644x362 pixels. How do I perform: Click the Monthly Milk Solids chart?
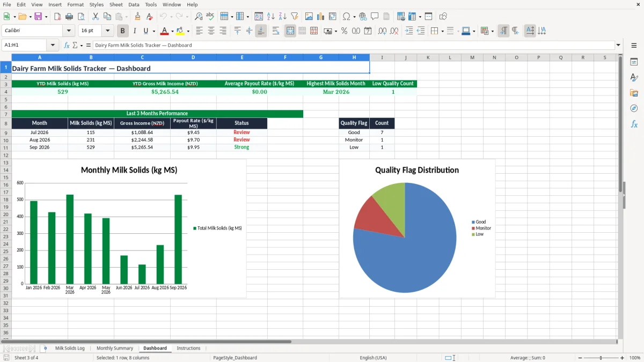[129, 228]
